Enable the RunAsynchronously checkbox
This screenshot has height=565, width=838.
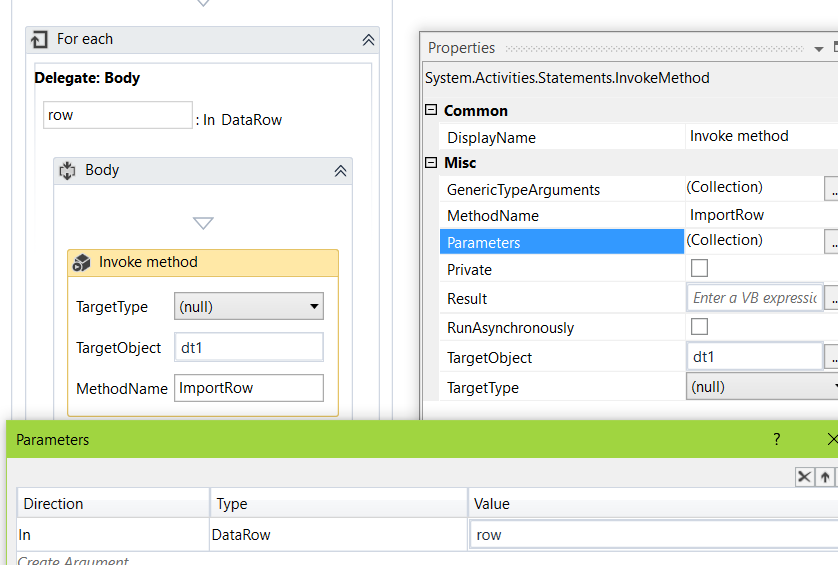[x=700, y=327]
